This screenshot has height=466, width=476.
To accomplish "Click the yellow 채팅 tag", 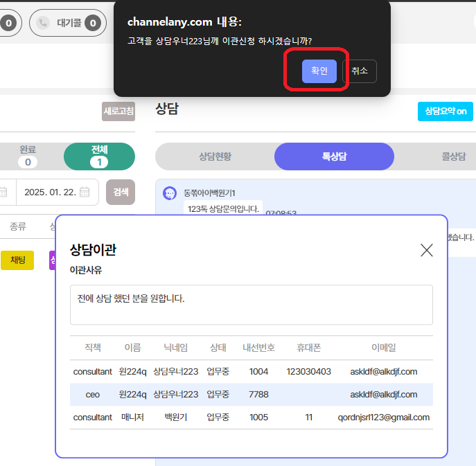I will pyautogui.click(x=17, y=260).
